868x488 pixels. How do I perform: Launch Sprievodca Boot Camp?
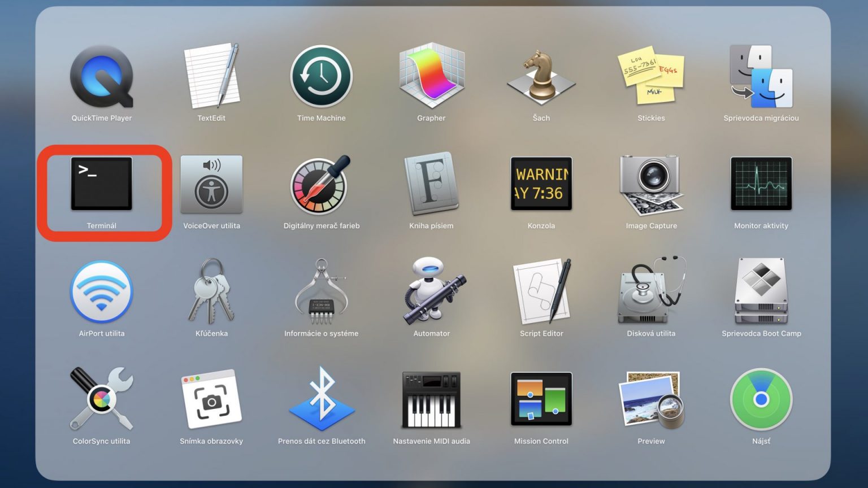[x=761, y=292]
